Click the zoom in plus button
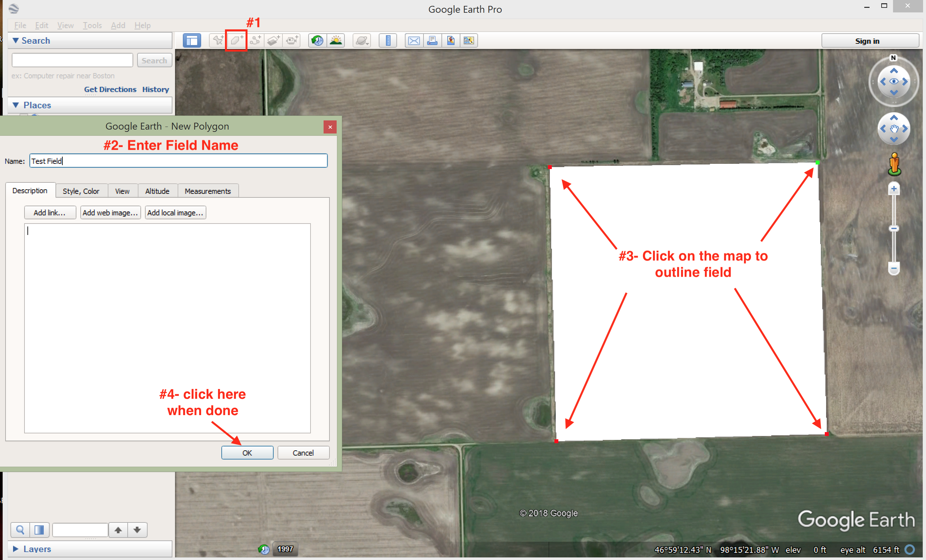Viewport: 926px width, 560px height. [894, 189]
